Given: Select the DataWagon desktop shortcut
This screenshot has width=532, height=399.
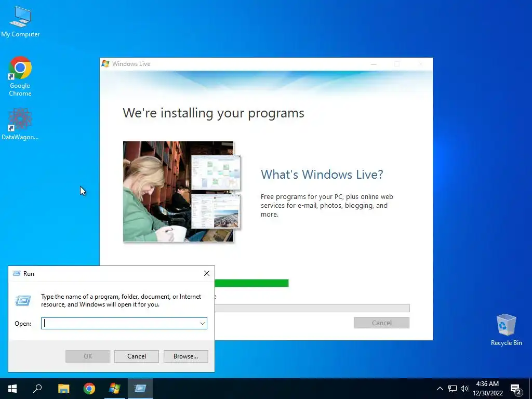Looking at the screenshot, I should (20, 124).
